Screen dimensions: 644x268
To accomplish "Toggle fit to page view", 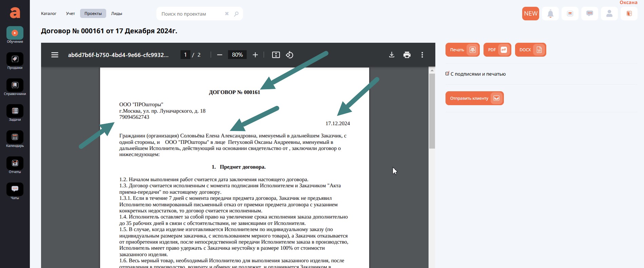I will (x=276, y=55).
